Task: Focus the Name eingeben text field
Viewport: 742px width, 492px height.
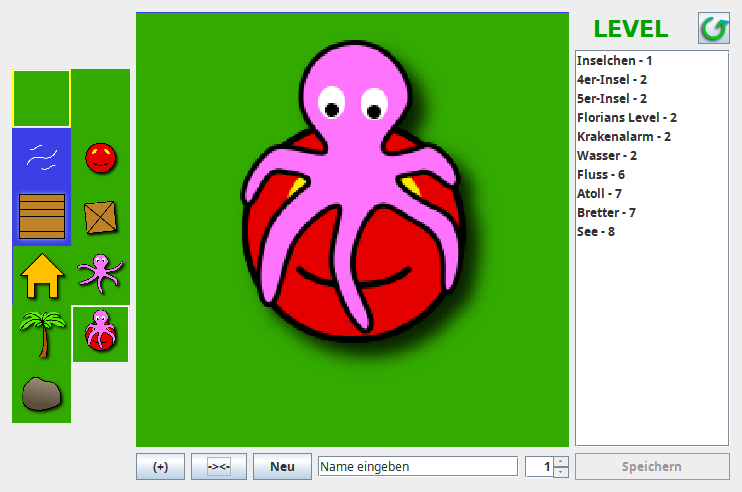Action: pyautogui.click(x=418, y=466)
